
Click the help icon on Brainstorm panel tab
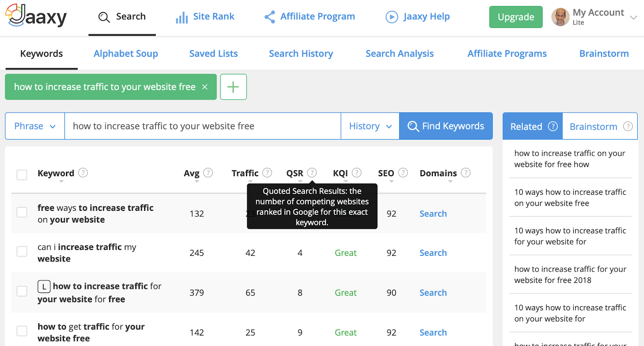coord(628,126)
